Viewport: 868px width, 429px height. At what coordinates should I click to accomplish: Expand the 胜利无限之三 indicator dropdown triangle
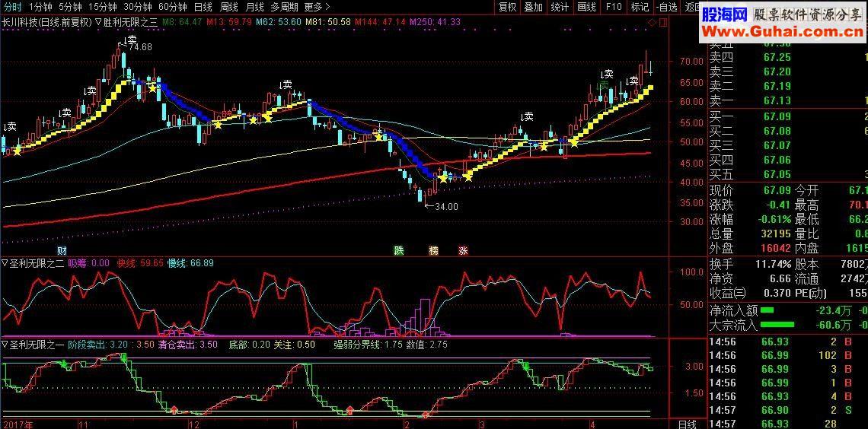98,22
